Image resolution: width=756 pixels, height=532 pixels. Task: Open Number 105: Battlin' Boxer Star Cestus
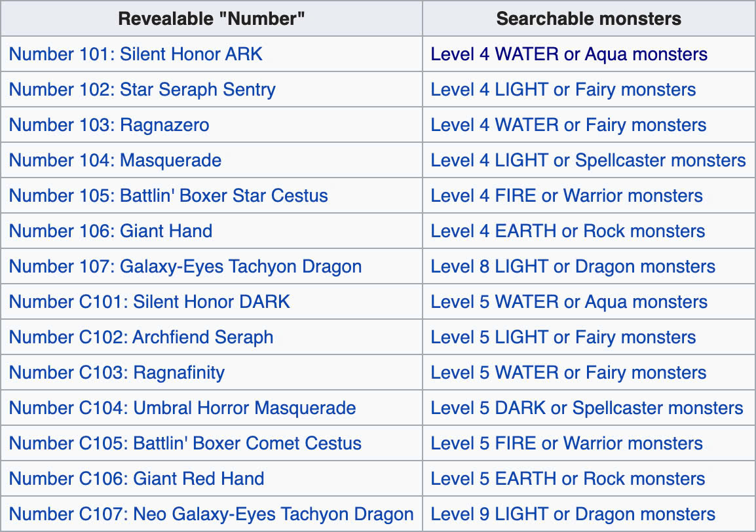168,195
